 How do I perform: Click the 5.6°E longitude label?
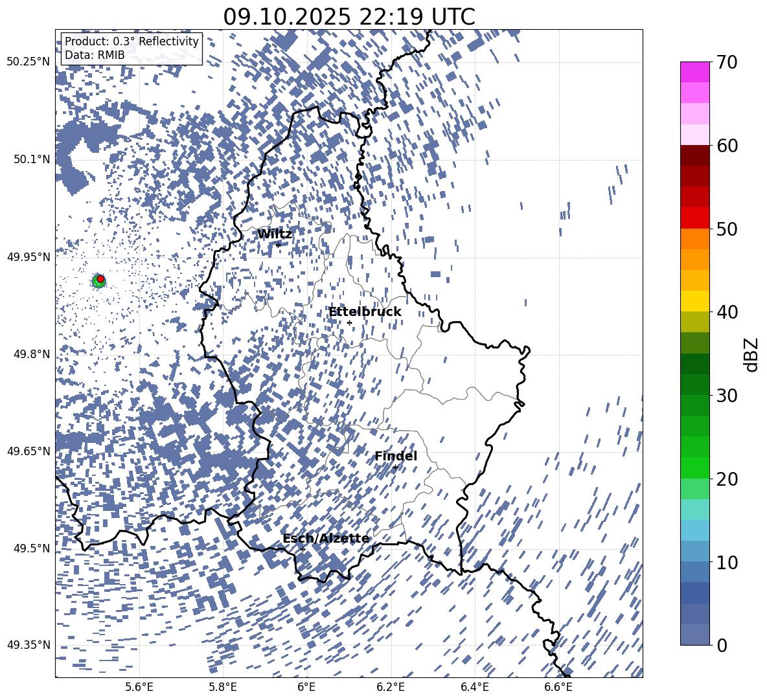coord(139,687)
